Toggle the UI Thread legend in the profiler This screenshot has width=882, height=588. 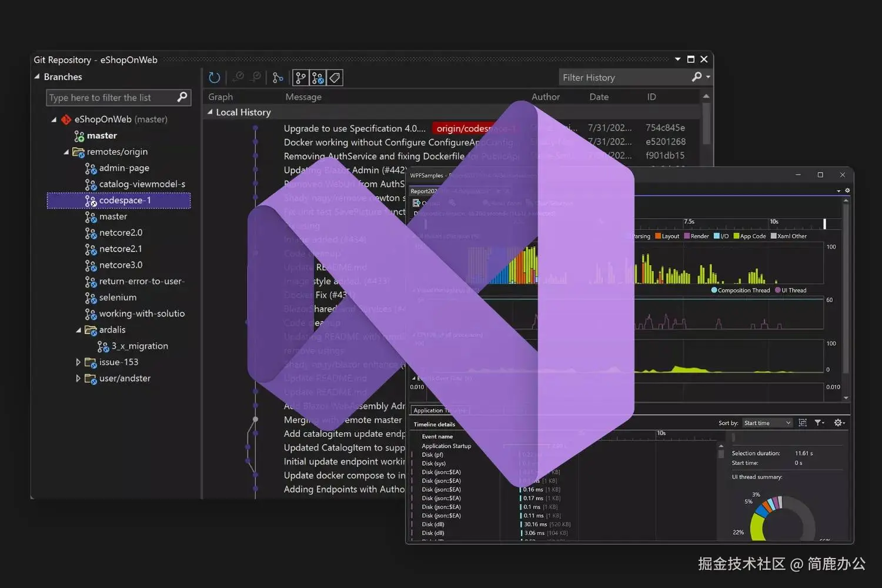pyautogui.click(x=792, y=290)
